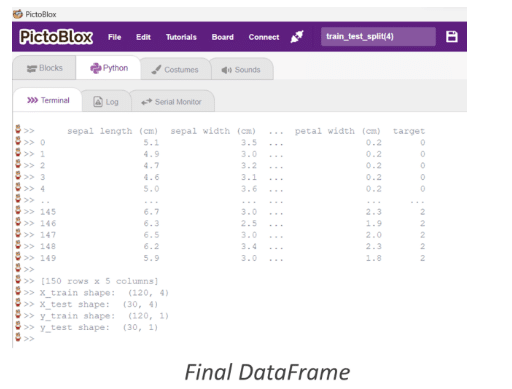The height and width of the screenshot is (389, 512).
Task: Click the value 5.1 in row 0
Action: [151, 142]
